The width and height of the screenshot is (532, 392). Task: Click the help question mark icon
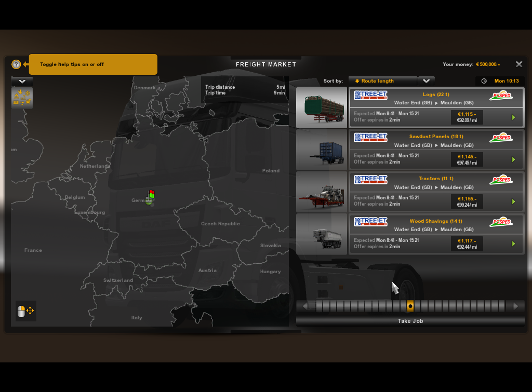[x=16, y=64]
